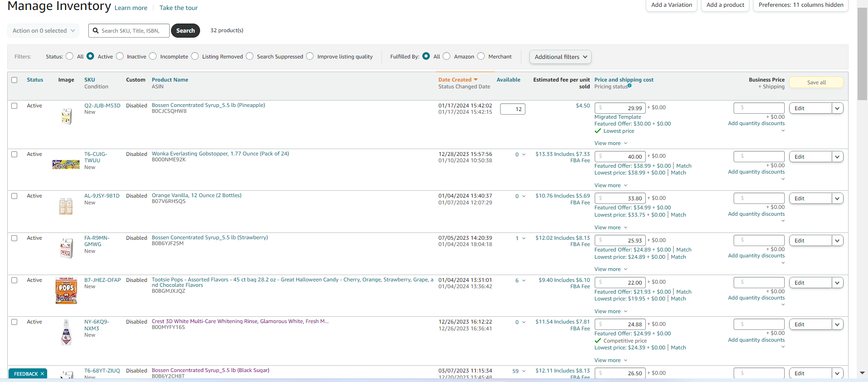Screen dimensions: 868x382
Task: Sort by Status column header
Action: (x=35, y=80)
